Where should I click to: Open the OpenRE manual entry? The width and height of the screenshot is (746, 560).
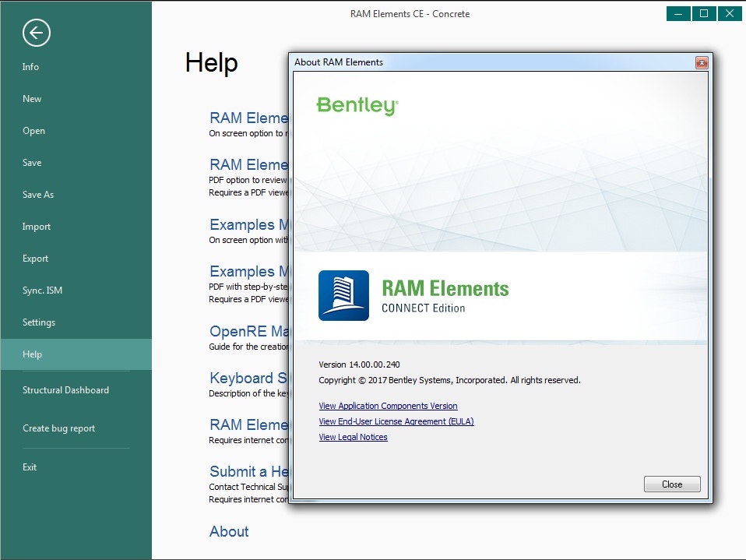tap(249, 331)
